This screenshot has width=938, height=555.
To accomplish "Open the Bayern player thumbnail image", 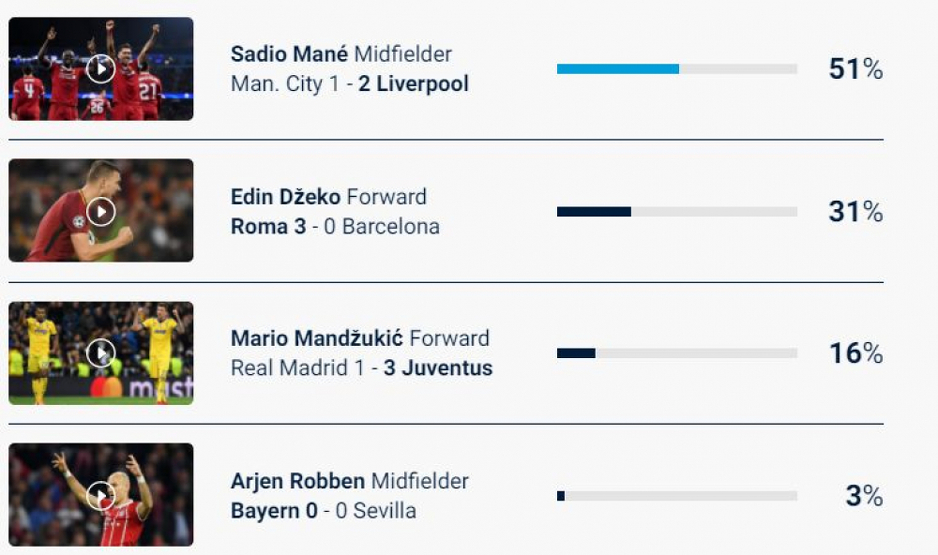I will [x=101, y=495].
